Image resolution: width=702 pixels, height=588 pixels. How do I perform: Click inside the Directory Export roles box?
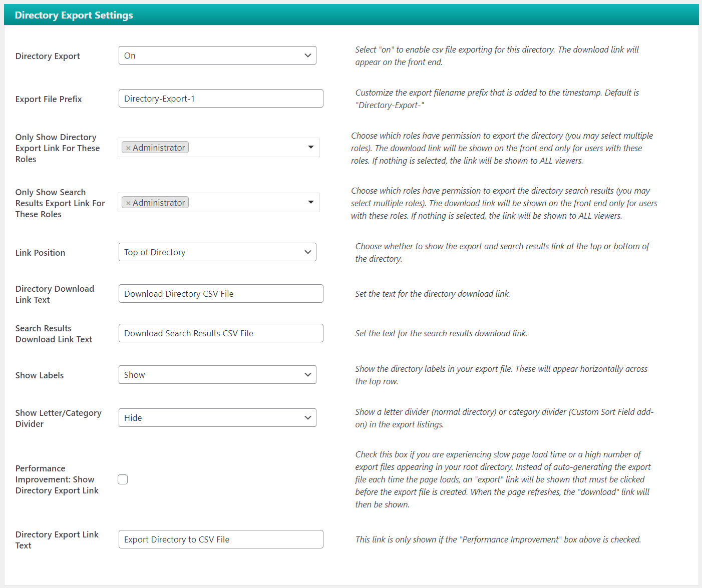(245, 148)
